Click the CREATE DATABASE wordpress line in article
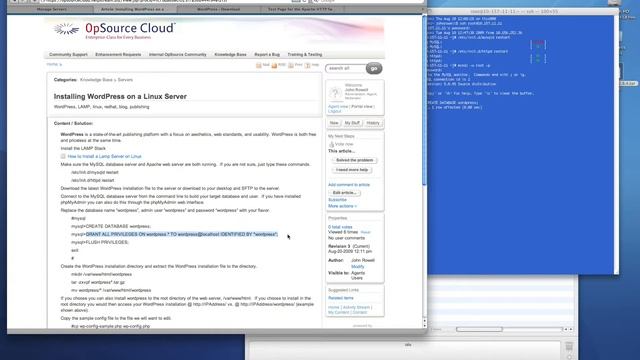The height and width of the screenshot is (360, 640). (x=111, y=227)
